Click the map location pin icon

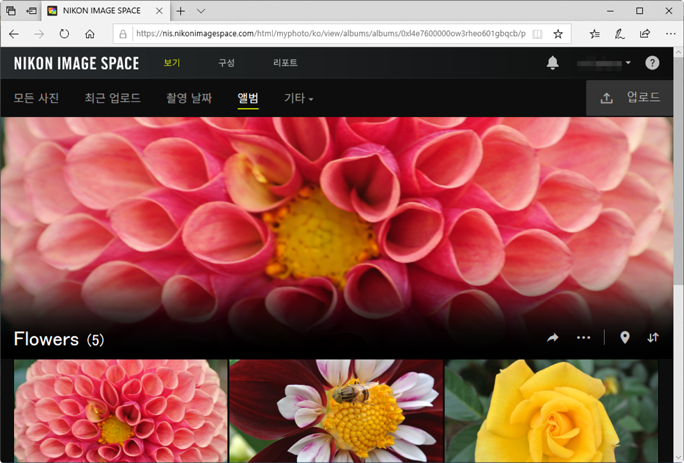(625, 338)
